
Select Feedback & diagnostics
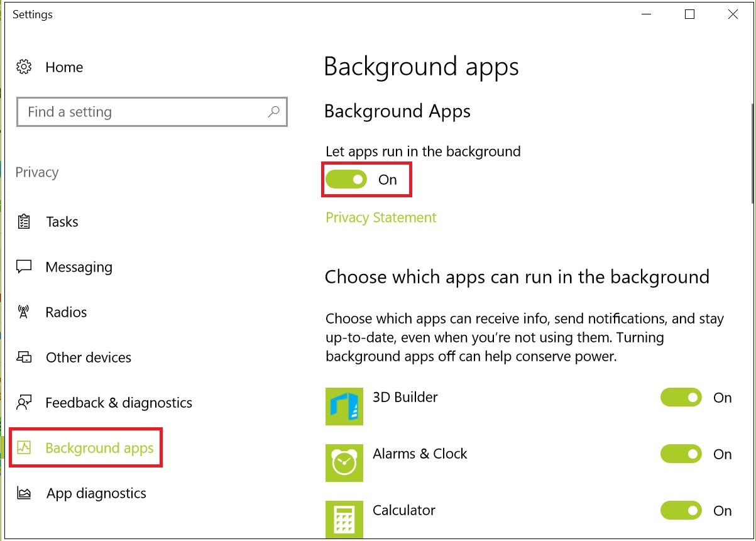[x=119, y=403]
